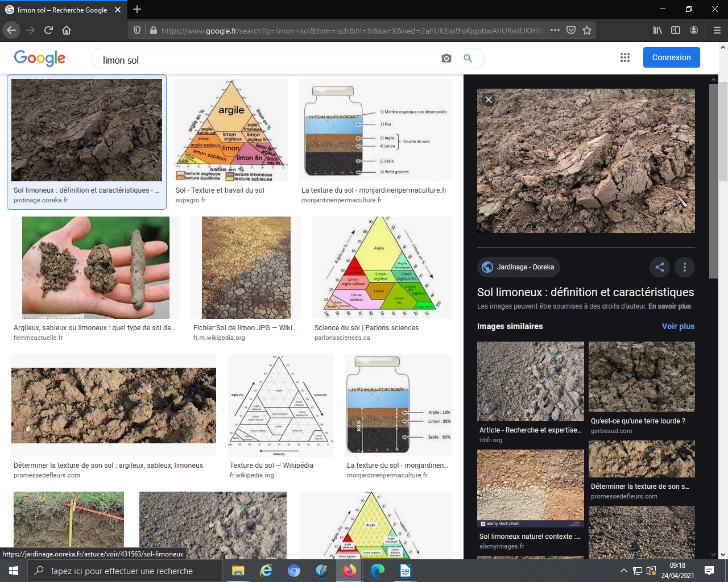Close the image preview panel
Screen dimensions: 728x582
coord(488,99)
